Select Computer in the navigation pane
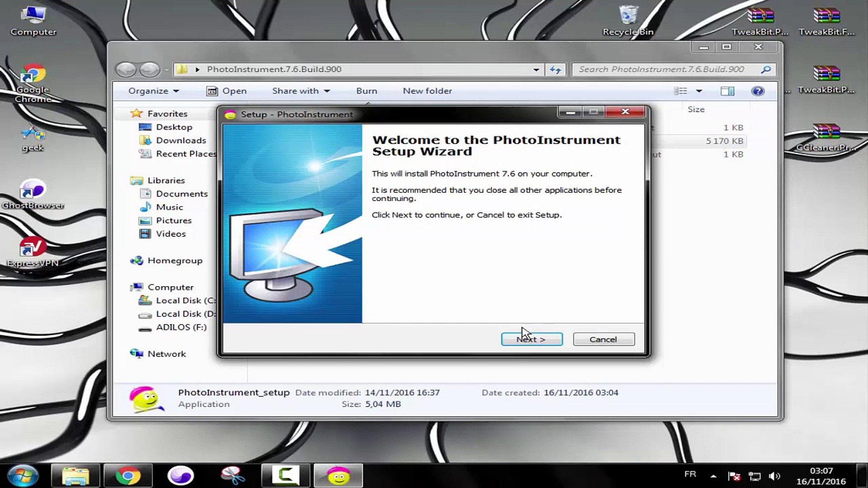Image resolution: width=868 pixels, height=488 pixels. pyautogui.click(x=170, y=287)
